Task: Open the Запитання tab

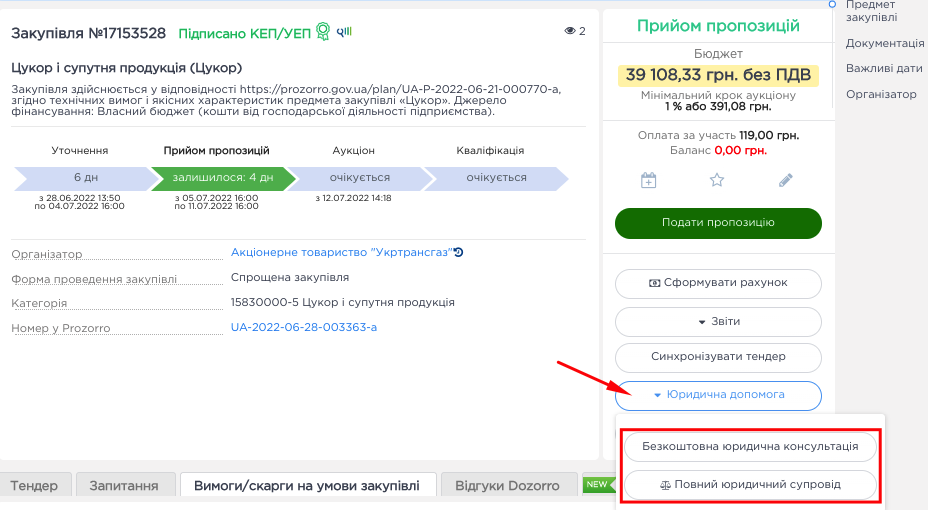Action: coord(124,486)
